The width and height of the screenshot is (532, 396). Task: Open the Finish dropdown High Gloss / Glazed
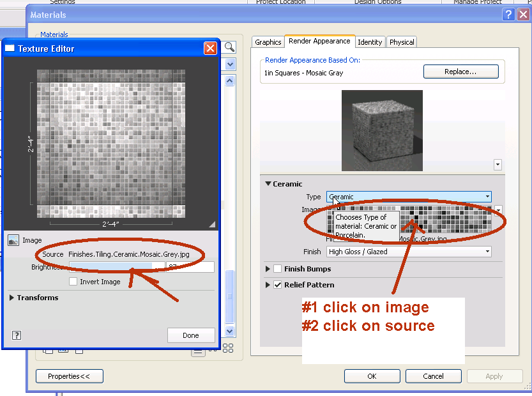coord(409,252)
